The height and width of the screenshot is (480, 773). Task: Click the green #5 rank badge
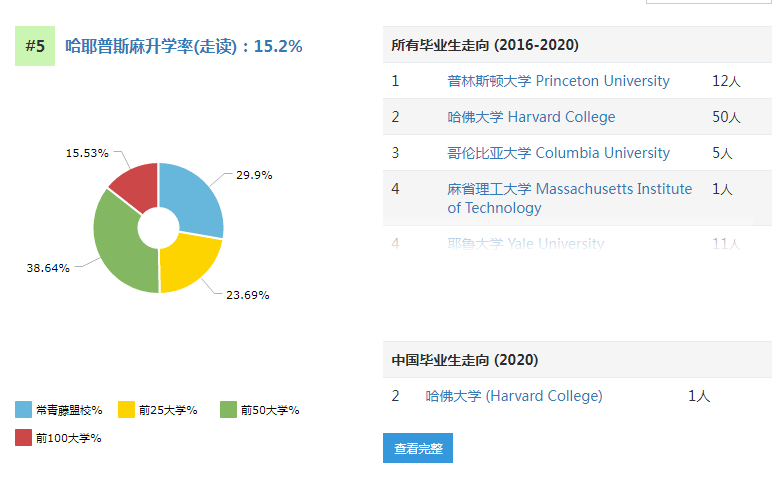(x=35, y=46)
